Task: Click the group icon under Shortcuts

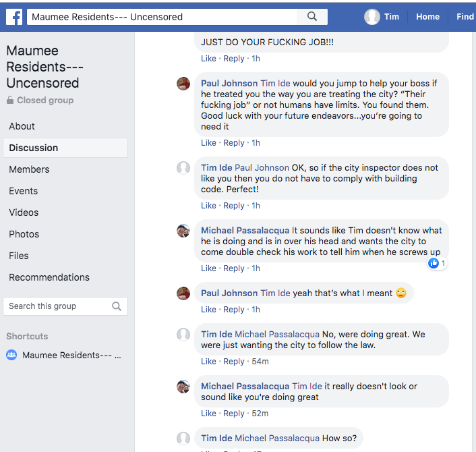Action: 11,355
